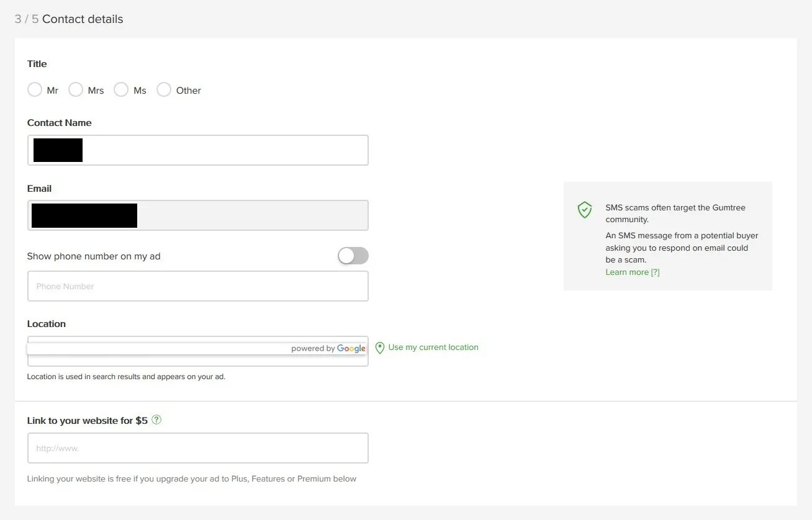Click 'Use my current location'
The height and width of the screenshot is (520, 812).
tap(433, 347)
